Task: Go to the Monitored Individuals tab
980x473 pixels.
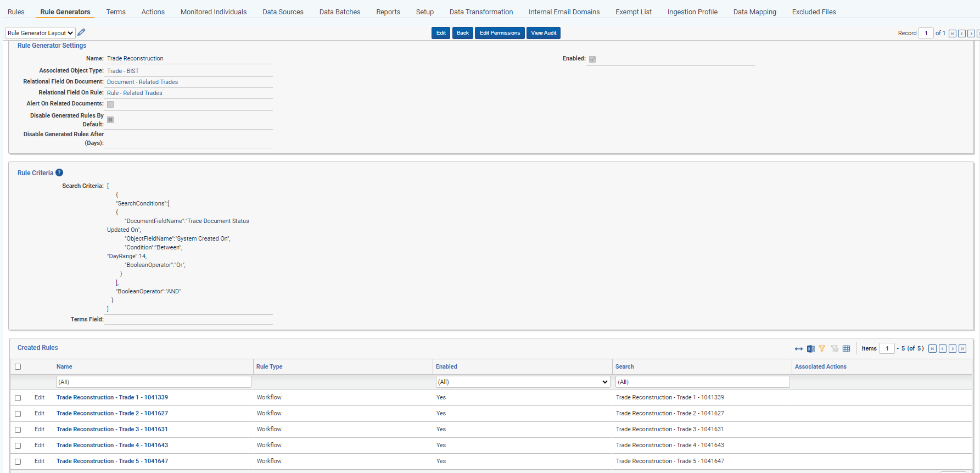Action: pos(214,12)
